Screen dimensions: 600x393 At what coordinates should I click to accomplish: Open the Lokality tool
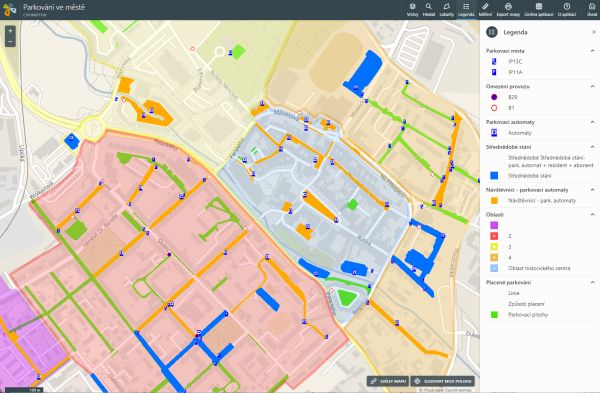pyautogui.click(x=447, y=10)
